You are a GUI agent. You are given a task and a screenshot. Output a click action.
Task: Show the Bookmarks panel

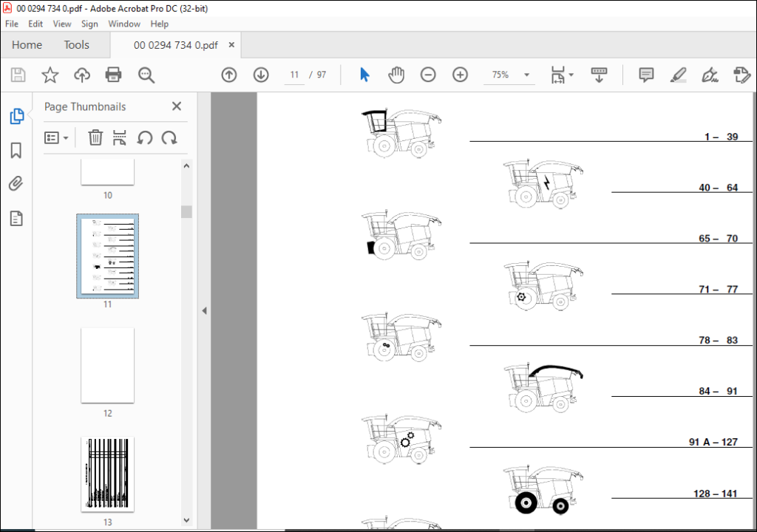point(16,150)
